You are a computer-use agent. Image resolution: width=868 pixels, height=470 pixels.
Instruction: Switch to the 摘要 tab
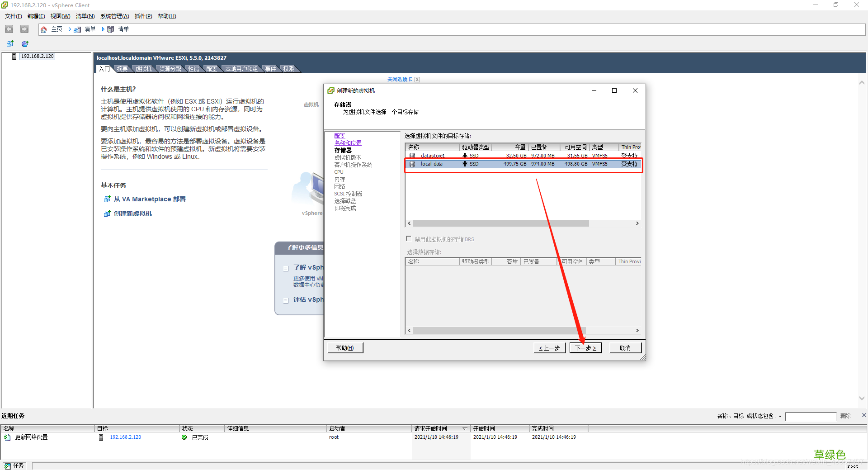pyautogui.click(x=122, y=69)
